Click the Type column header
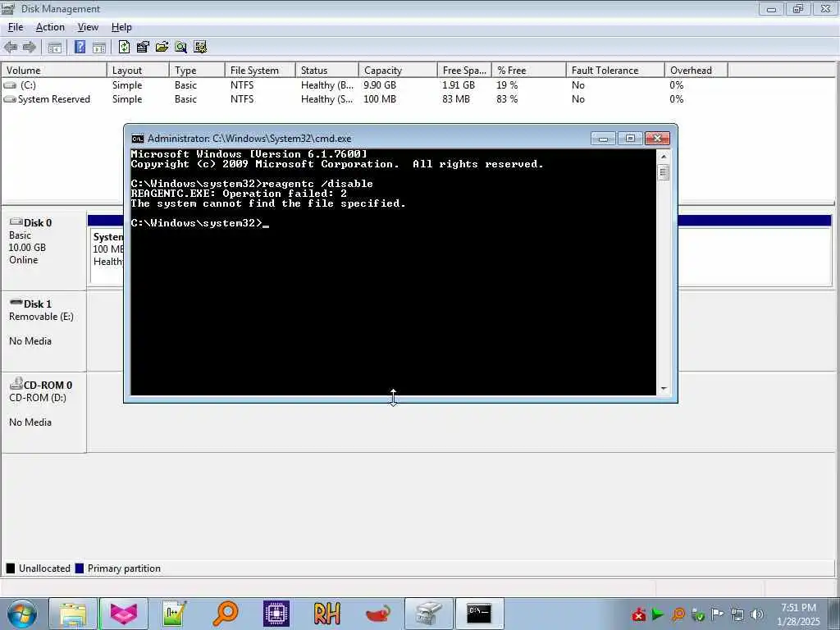 point(197,71)
